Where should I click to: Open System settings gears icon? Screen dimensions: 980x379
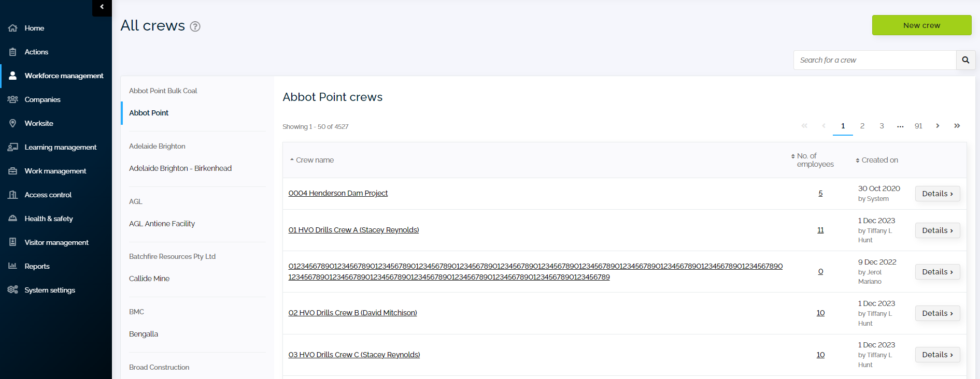[x=13, y=290]
